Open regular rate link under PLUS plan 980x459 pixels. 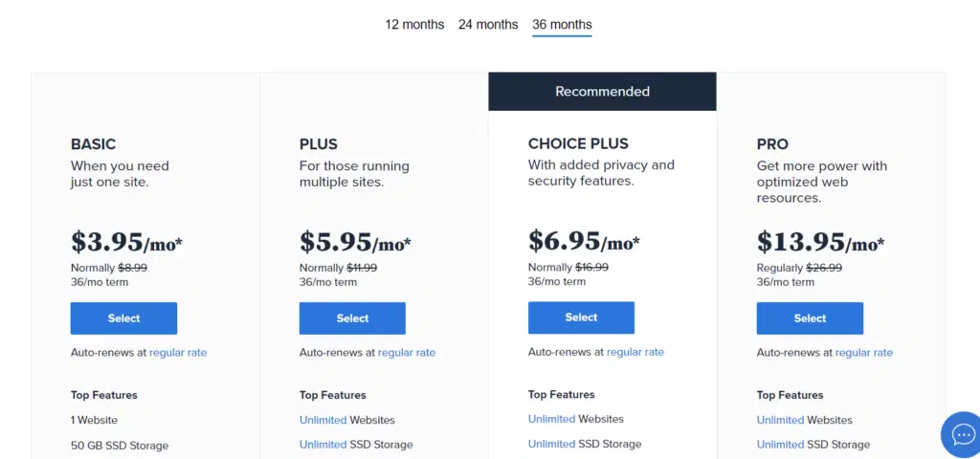(407, 353)
